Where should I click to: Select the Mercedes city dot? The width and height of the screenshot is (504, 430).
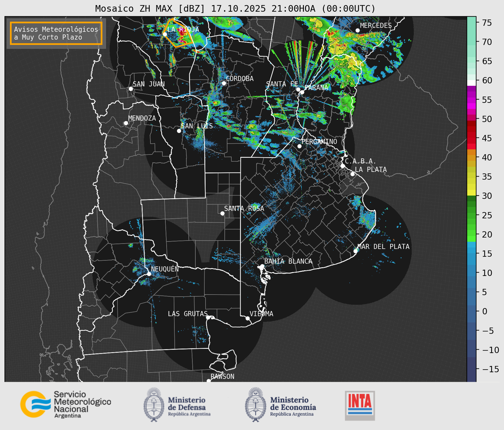click(358, 31)
